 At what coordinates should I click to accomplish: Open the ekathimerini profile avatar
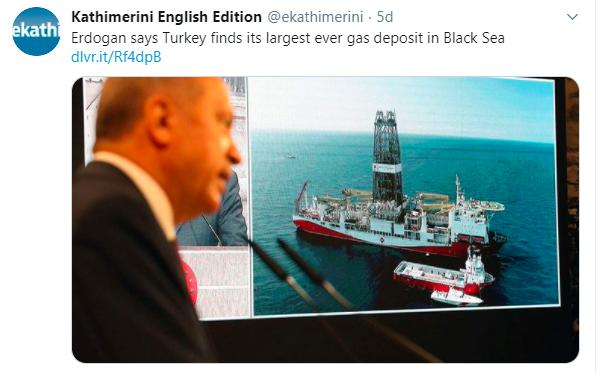pos(36,31)
